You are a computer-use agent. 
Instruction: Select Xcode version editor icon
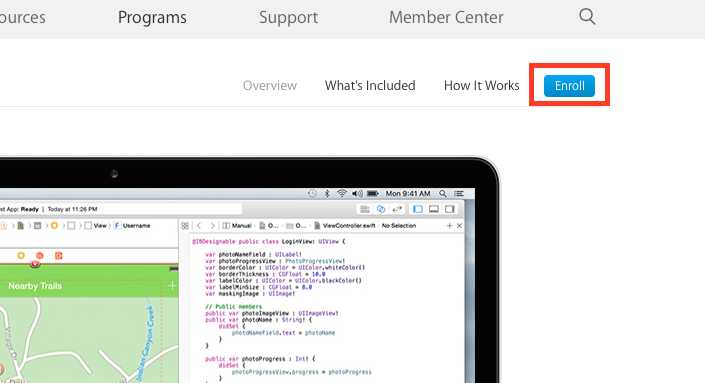[397, 209]
